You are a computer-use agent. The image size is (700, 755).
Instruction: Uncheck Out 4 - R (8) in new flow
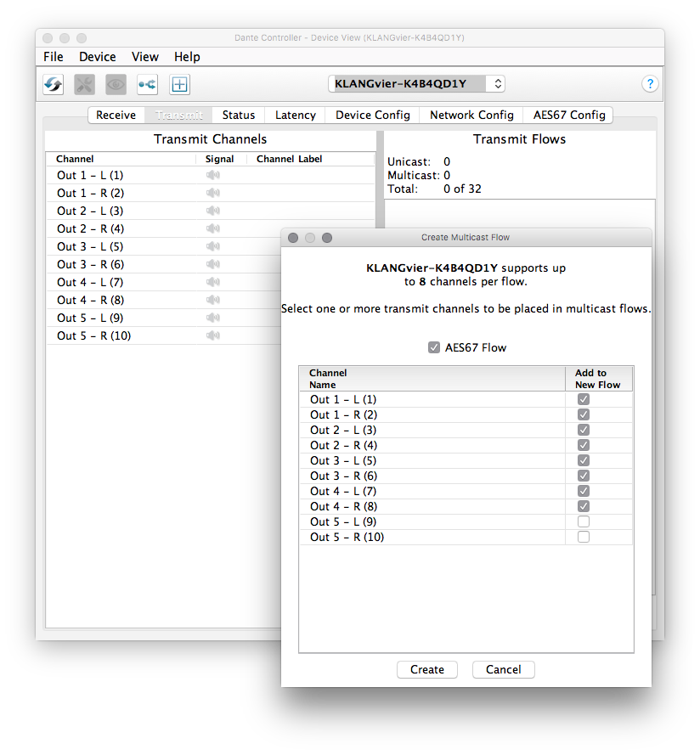pos(584,506)
